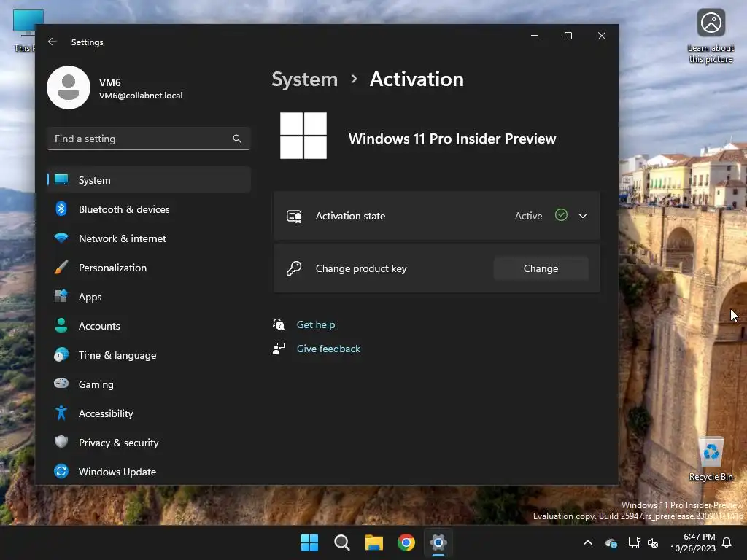Launch Google Chrome from the taskbar

(x=406, y=542)
